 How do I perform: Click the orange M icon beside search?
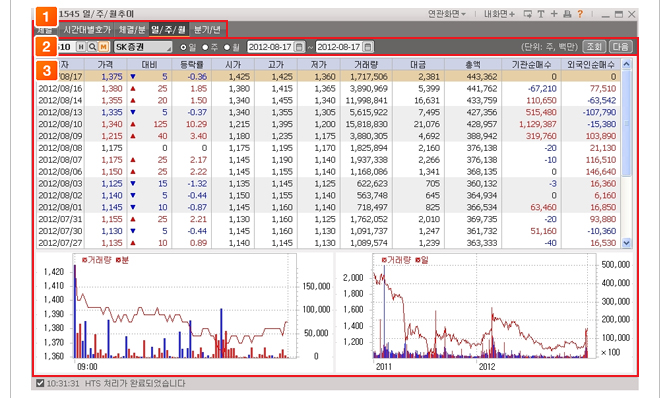(x=103, y=47)
